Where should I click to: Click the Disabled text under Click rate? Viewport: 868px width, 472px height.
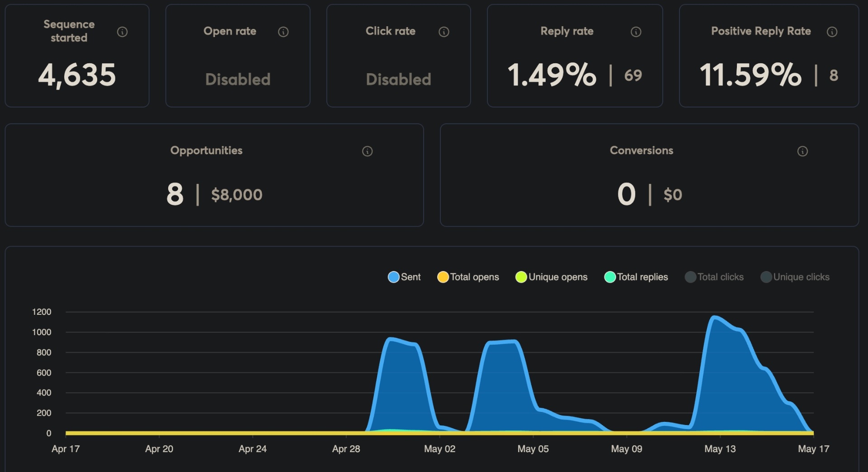click(x=398, y=79)
